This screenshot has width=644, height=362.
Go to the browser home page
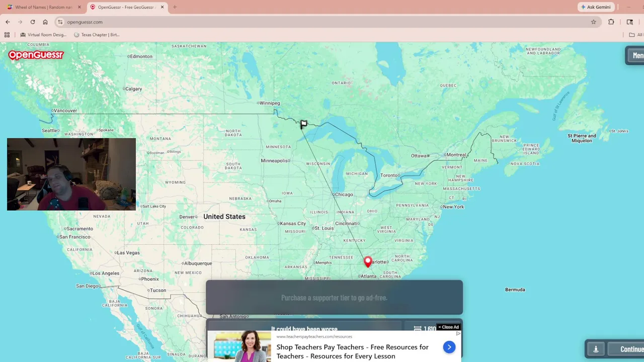45,22
